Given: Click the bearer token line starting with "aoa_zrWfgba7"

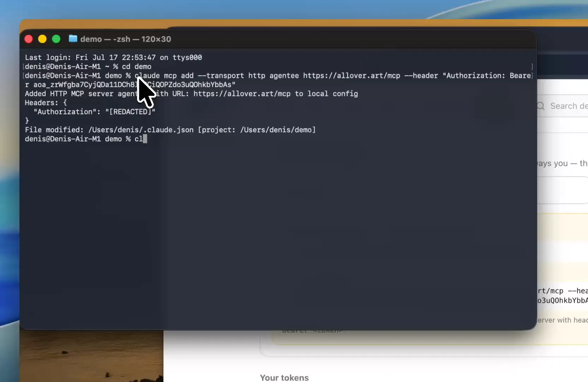Looking at the screenshot, I should (x=130, y=85).
